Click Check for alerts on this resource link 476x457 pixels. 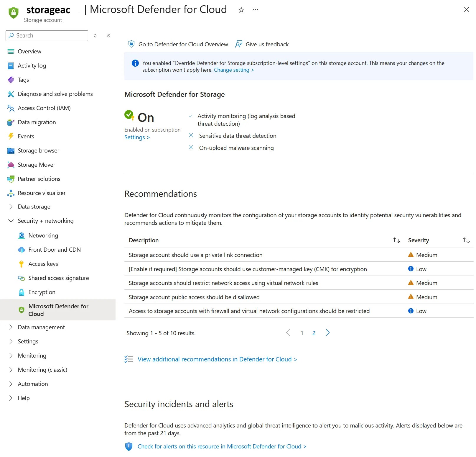[222, 447]
